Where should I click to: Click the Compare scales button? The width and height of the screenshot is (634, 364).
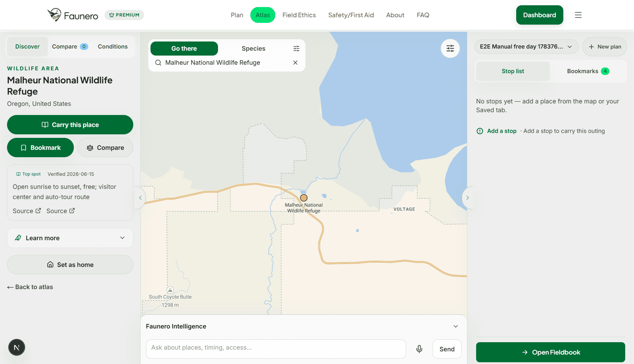coord(105,148)
